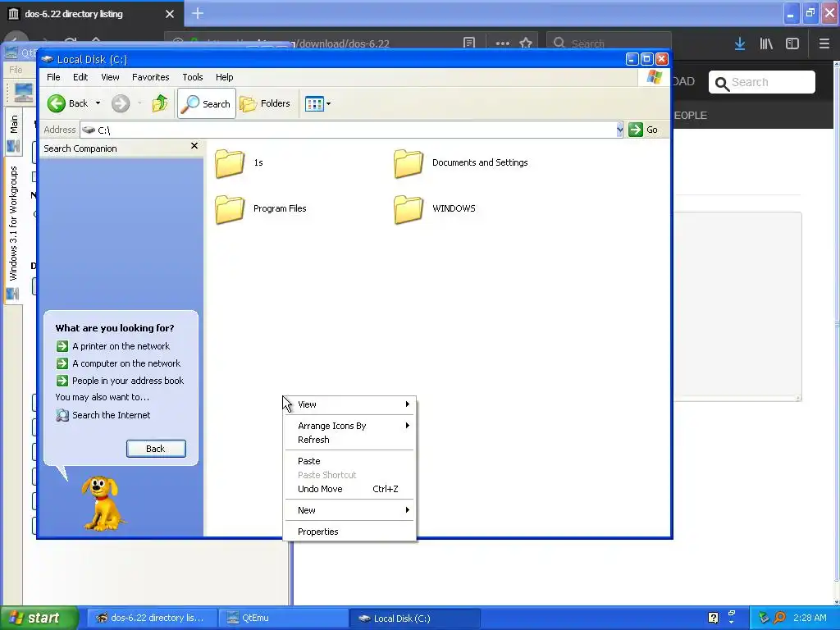Select the Documents and Settings folder
Viewport: 840px width, 630px height.
click(461, 163)
